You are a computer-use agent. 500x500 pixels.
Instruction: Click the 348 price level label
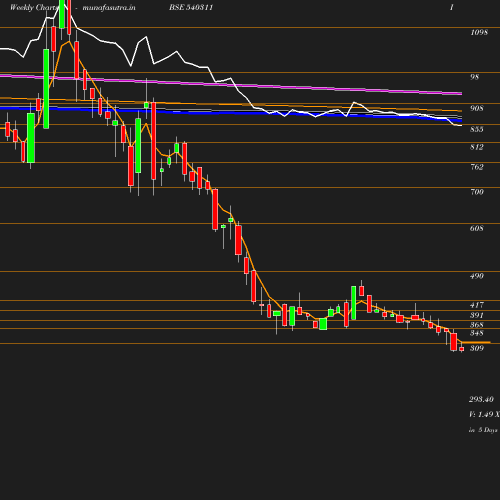tap(477, 333)
